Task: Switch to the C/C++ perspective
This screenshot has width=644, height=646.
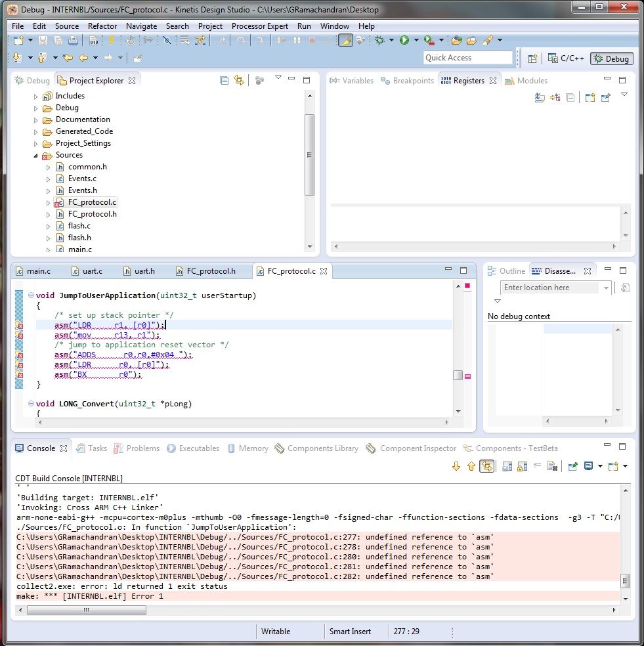Action: coord(566,58)
